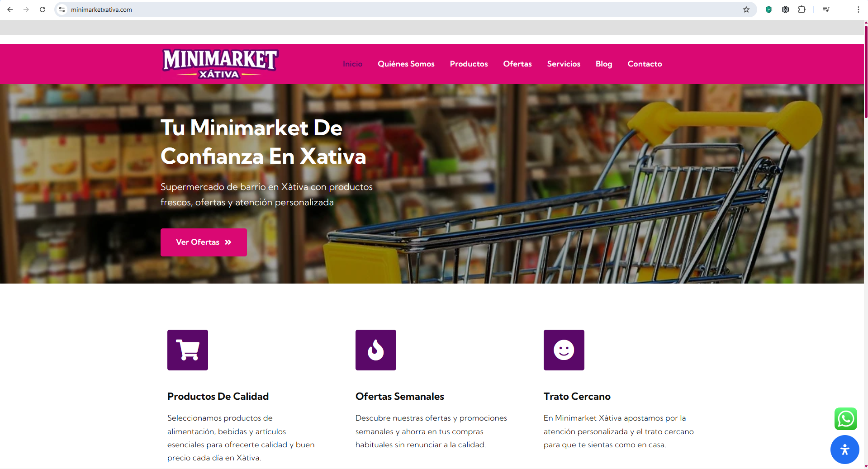Go back to the previous page
Screen dimensions: 868x469
[10, 9]
